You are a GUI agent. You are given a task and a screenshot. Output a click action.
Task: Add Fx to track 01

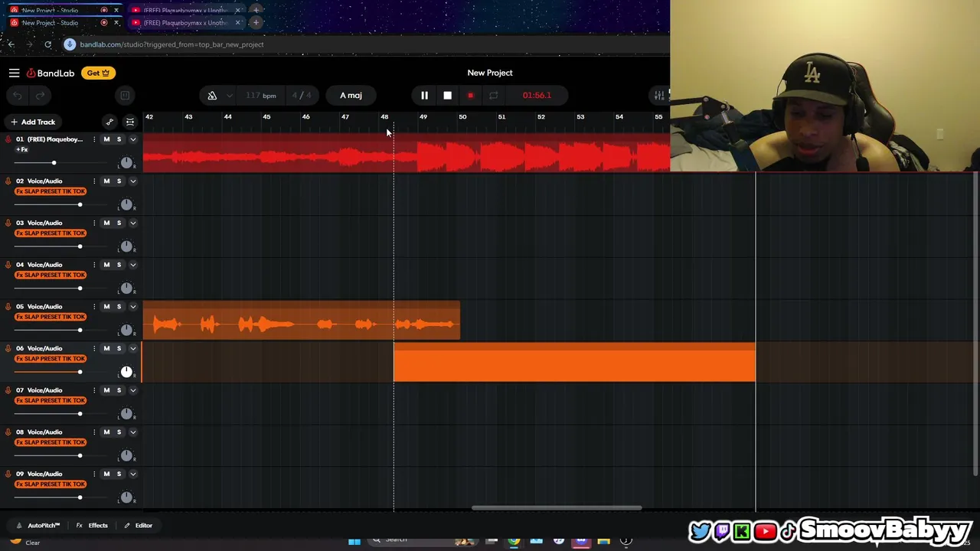21,149
